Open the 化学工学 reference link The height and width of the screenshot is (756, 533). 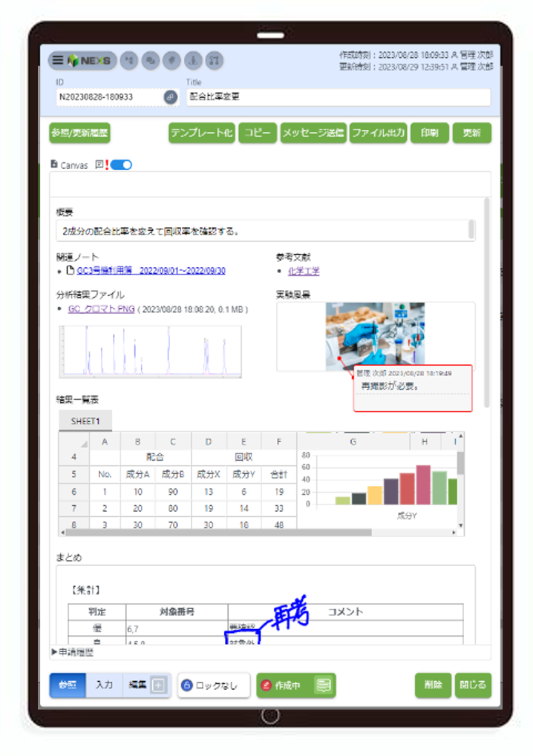(304, 272)
